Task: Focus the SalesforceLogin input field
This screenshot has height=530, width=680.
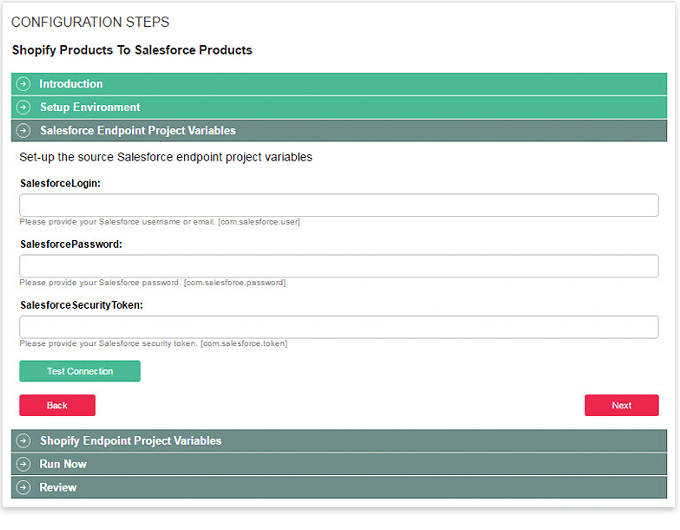Action: pyautogui.click(x=339, y=205)
